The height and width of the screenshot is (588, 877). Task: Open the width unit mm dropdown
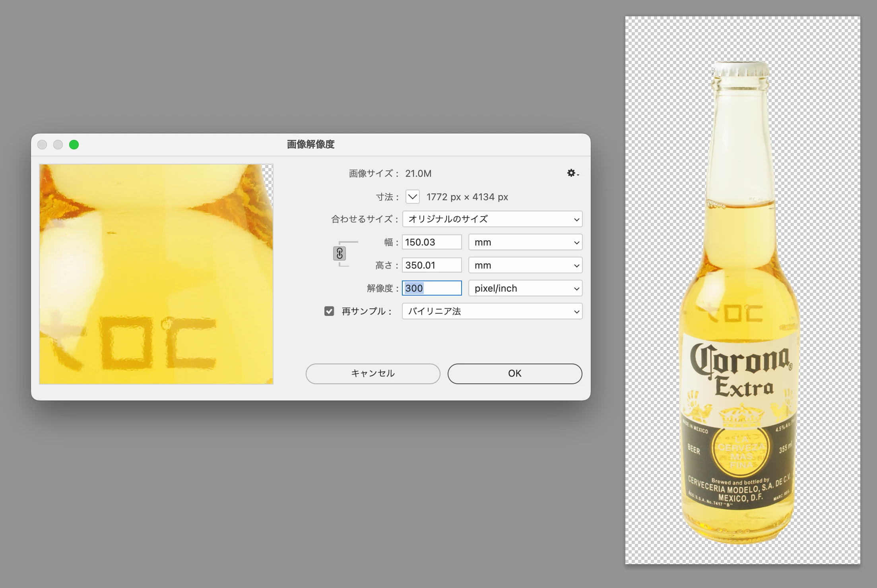(x=525, y=242)
